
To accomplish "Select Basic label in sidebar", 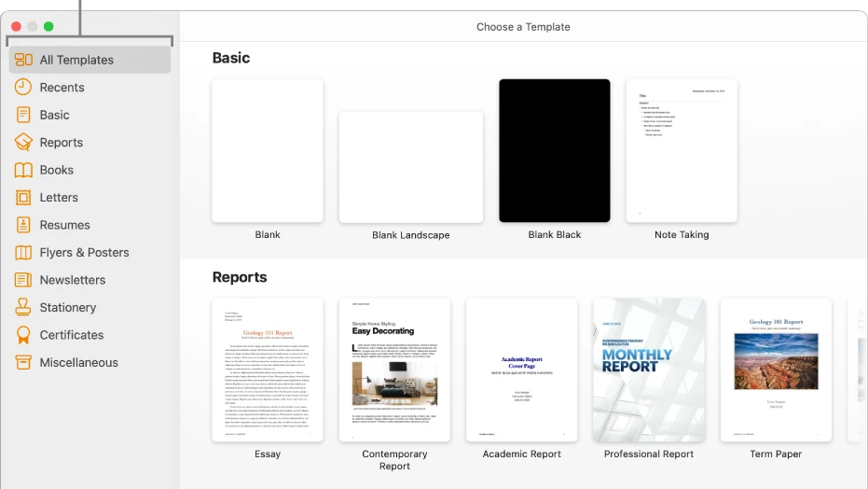I will click(x=54, y=115).
